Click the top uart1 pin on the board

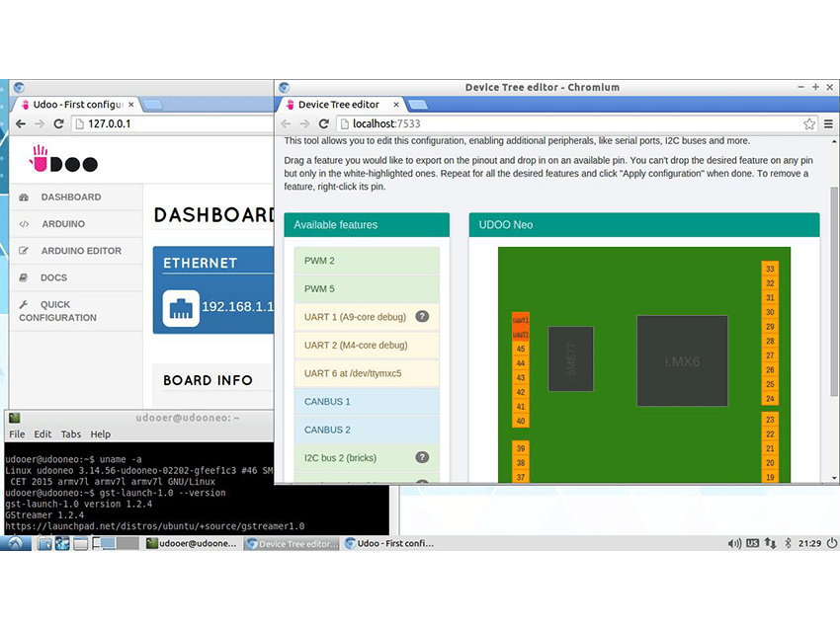pyautogui.click(x=520, y=320)
